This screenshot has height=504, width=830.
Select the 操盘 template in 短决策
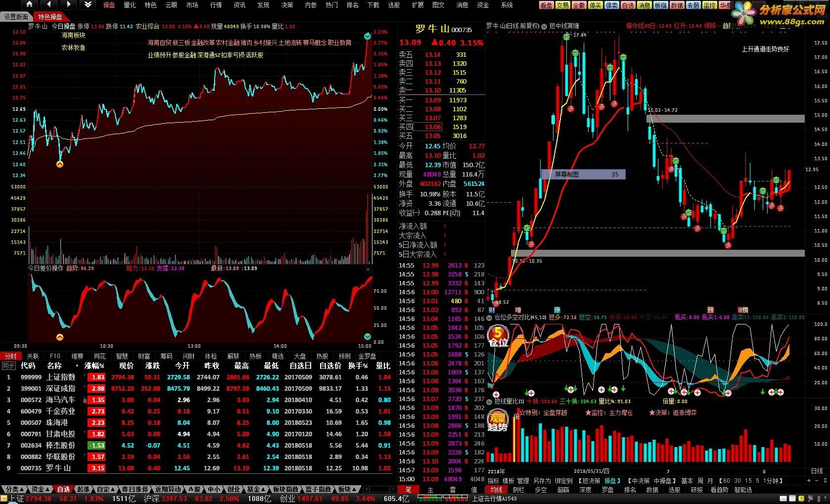610,481
